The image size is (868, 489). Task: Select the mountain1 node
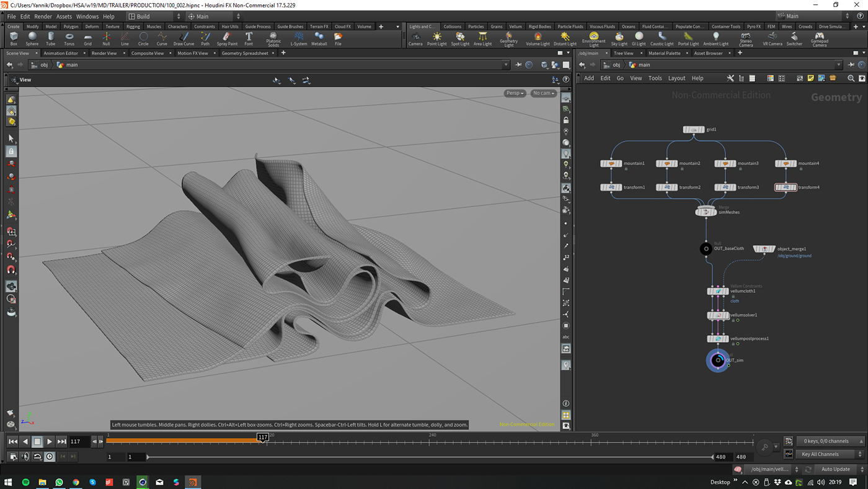click(611, 164)
